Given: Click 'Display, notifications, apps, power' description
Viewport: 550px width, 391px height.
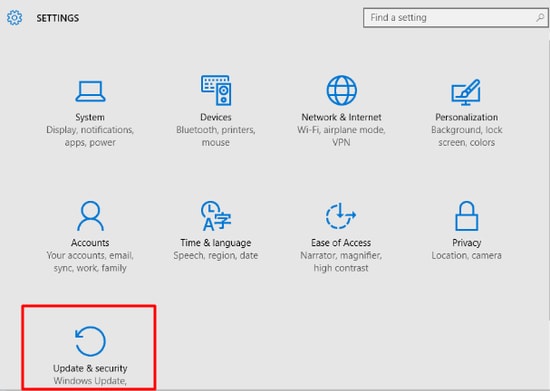Looking at the screenshot, I should tap(90, 136).
